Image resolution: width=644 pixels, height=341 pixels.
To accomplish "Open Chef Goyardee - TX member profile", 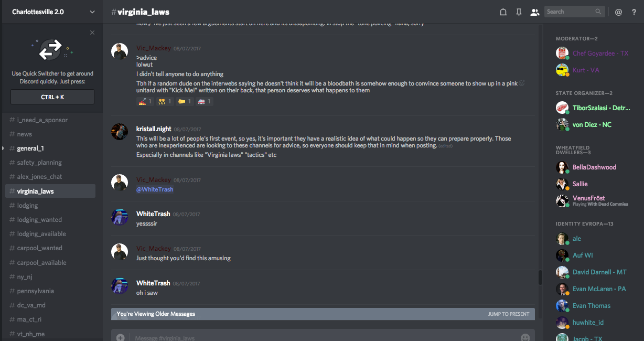I will point(600,53).
